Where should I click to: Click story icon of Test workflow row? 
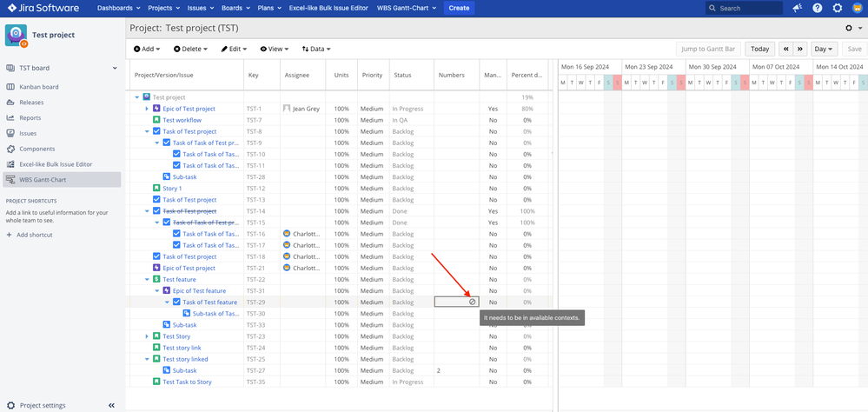156,120
